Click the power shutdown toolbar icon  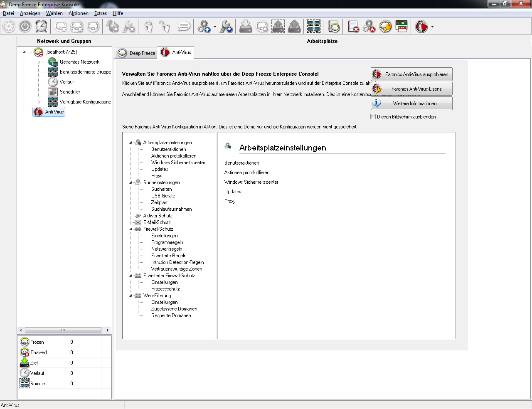coord(25,27)
